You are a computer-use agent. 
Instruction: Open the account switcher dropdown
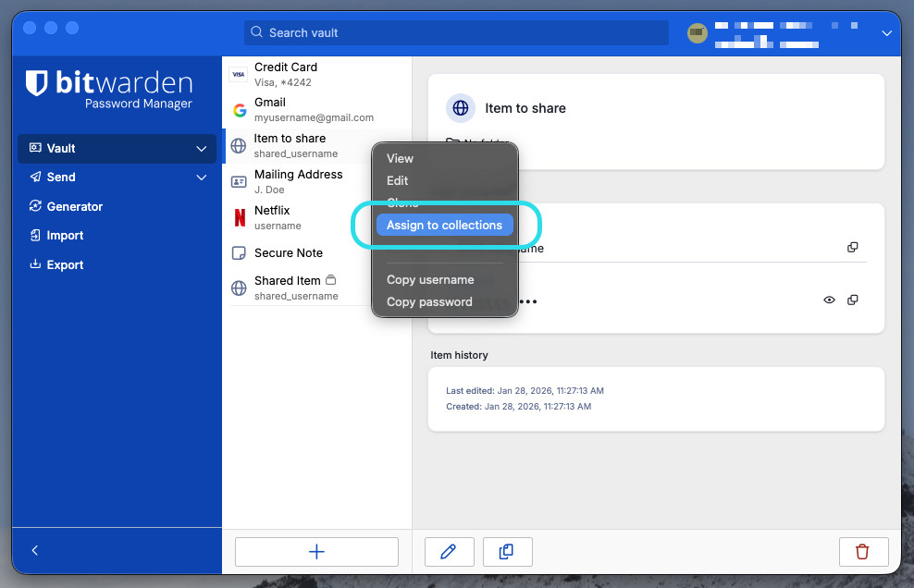click(x=886, y=33)
